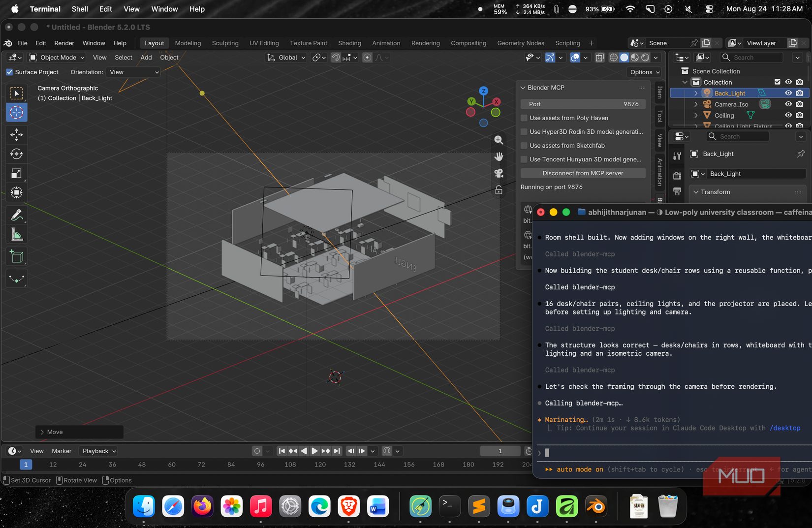Select the Measure tool
The width and height of the screenshot is (812, 528).
(x=17, y=235)
